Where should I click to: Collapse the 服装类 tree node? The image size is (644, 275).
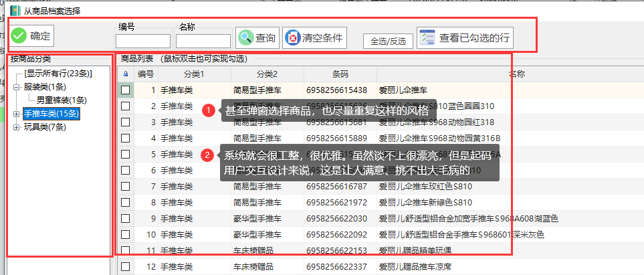pyautogui.click(x=17, y=87)
